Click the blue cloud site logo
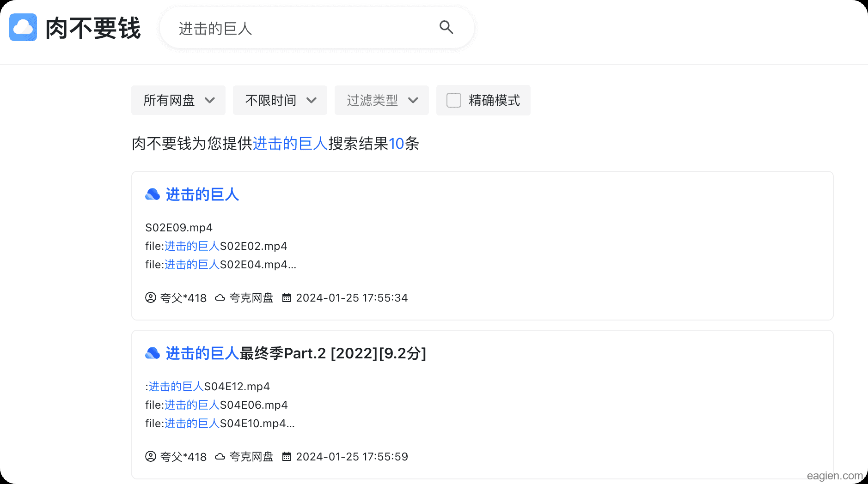Screen dimensions: 868x484 [23, 27]
